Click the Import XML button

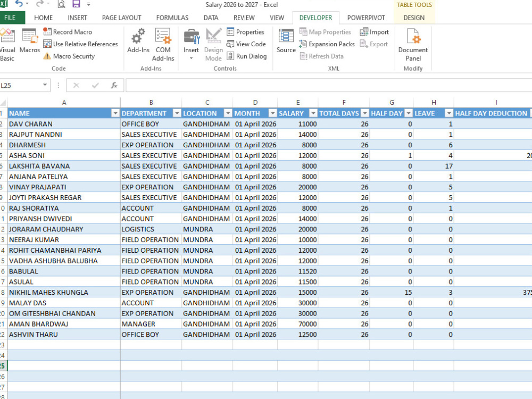(x=374, y=32)
